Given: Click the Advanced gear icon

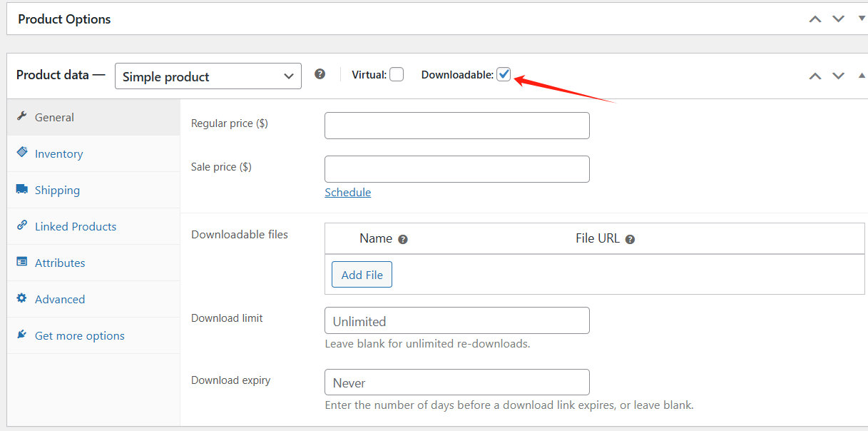Looking at the screenshot, I should point(21,298).
